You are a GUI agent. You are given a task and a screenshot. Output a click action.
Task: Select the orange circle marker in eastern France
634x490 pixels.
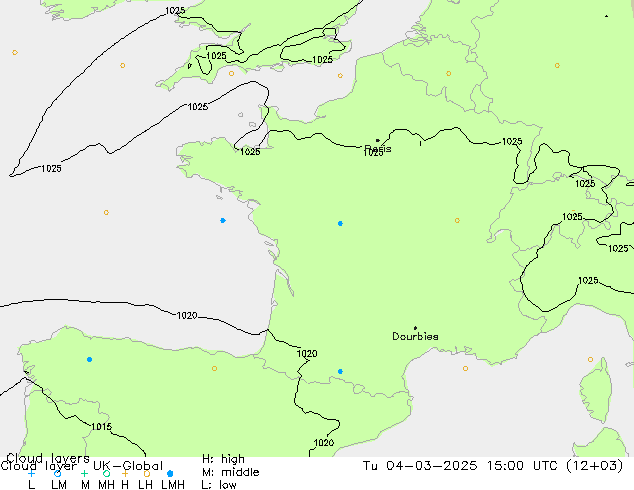click(457, 220)
